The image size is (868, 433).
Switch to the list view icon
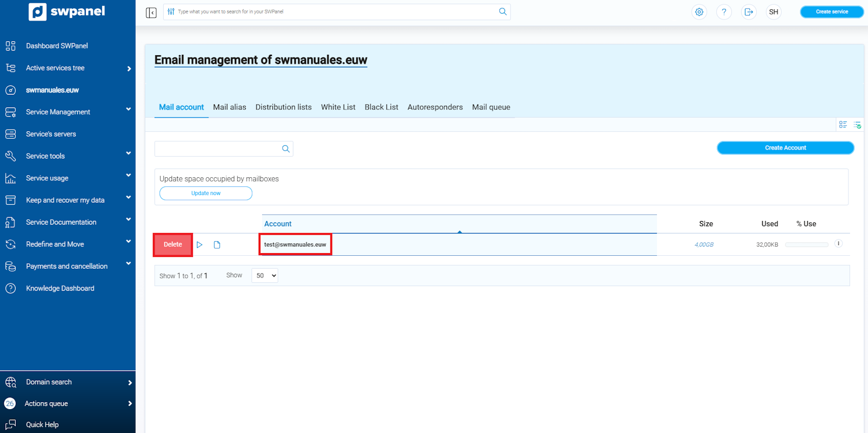point(843,125)
